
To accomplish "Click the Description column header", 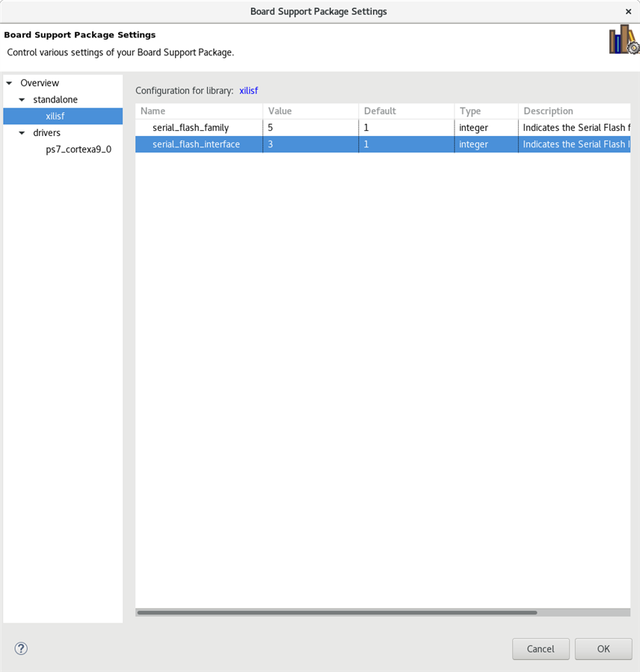I will click(x=574, y=111).
